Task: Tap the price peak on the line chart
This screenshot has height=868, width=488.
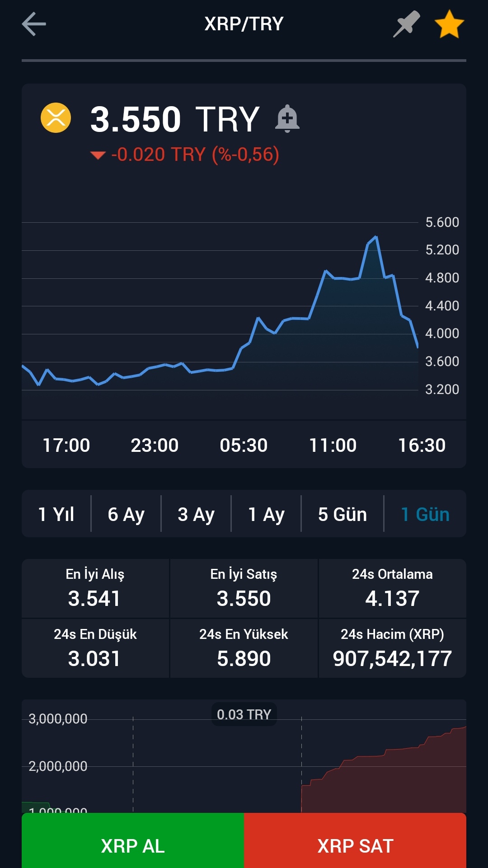Action: point(375,237)
